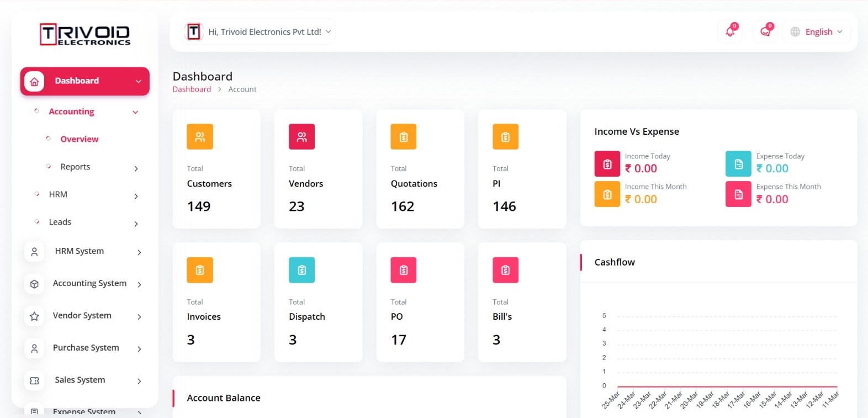Click the chat messages icon in header
The width and height of the screenshot is (868, 418).
(x=765, y=31)
